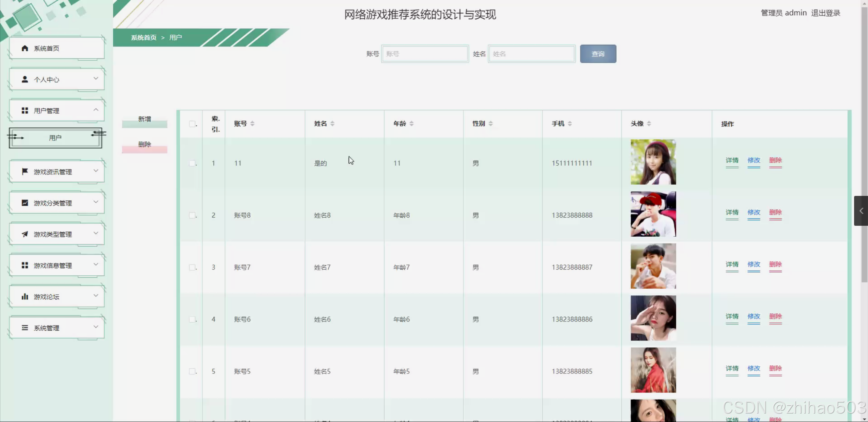Expand 游戏信息管理 menu chevron
Screen dimensions: 868x422
[x=96, y=264]
